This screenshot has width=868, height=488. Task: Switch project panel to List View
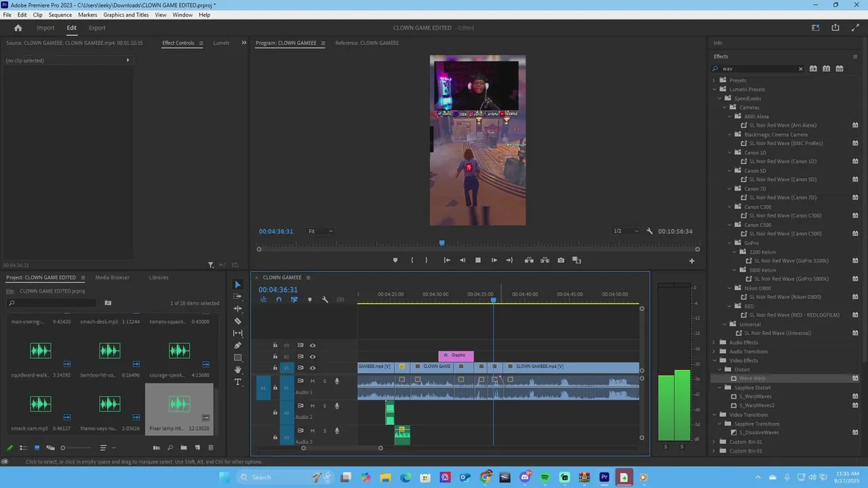[x=23, y=448]
